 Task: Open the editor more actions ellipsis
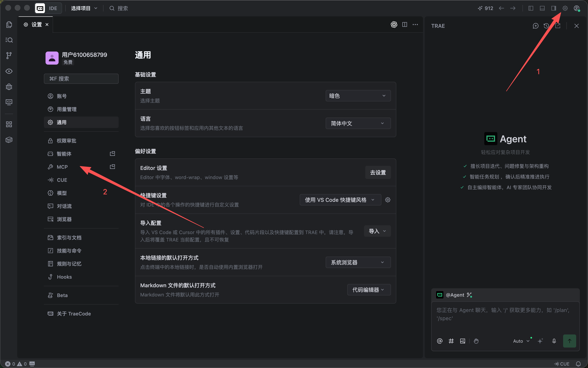(x=415, y=25)
